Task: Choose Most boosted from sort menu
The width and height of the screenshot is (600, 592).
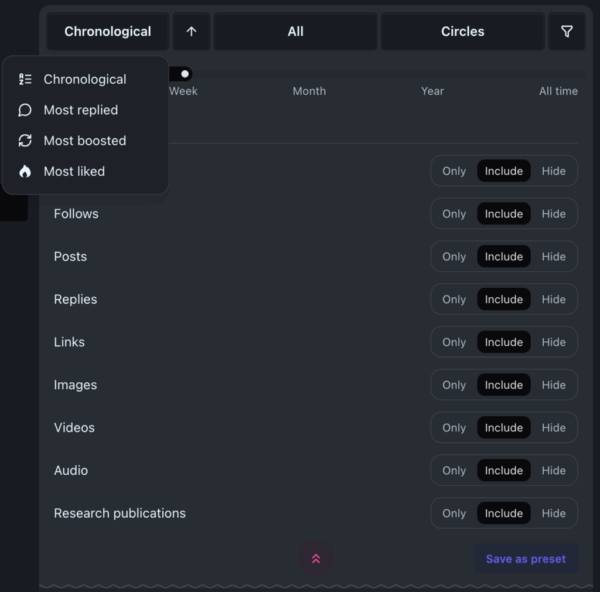Action: [85, 141]
